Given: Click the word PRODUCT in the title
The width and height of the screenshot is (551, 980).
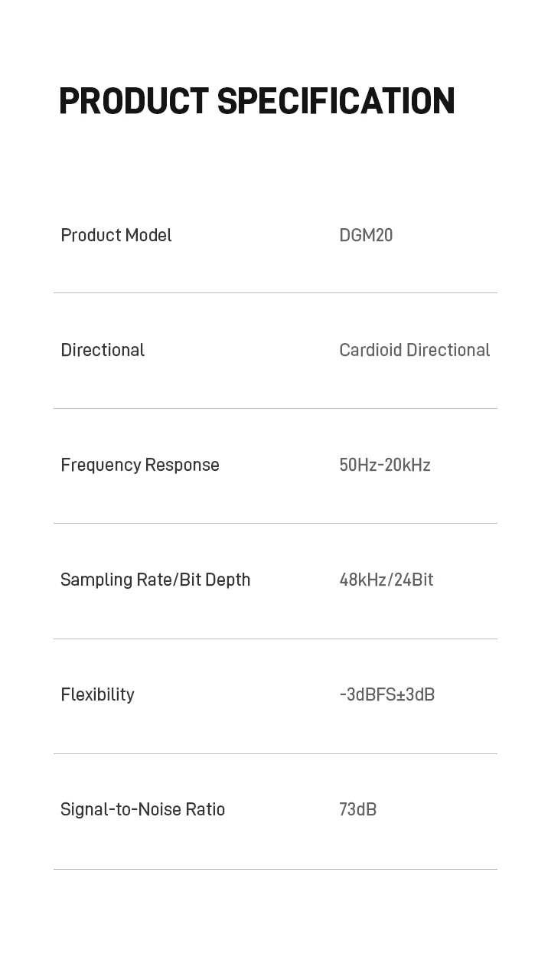Looking at the screenshot, I should [133, 101].
